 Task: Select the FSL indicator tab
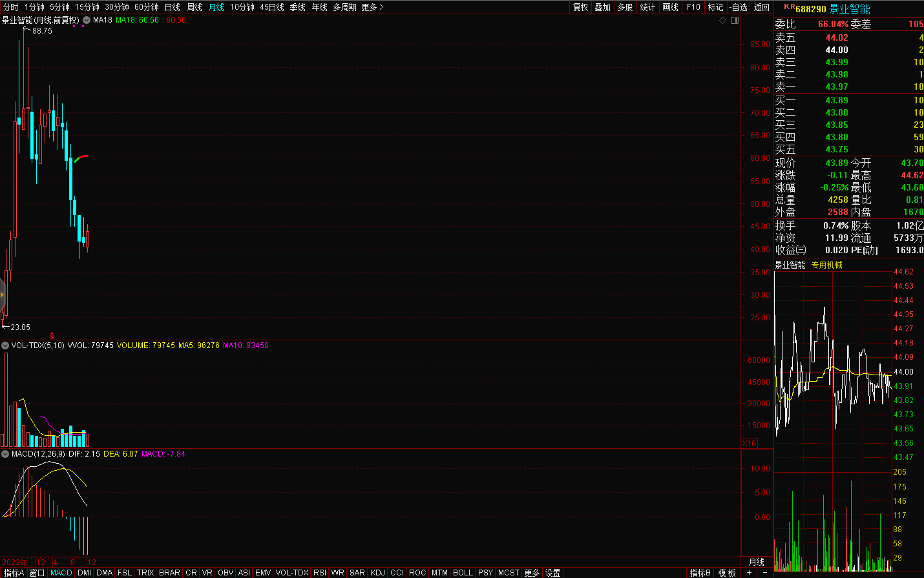coord(125,573)
